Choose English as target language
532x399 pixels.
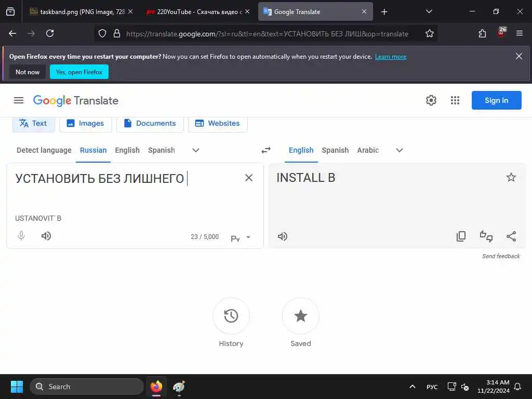coord(301,150)
